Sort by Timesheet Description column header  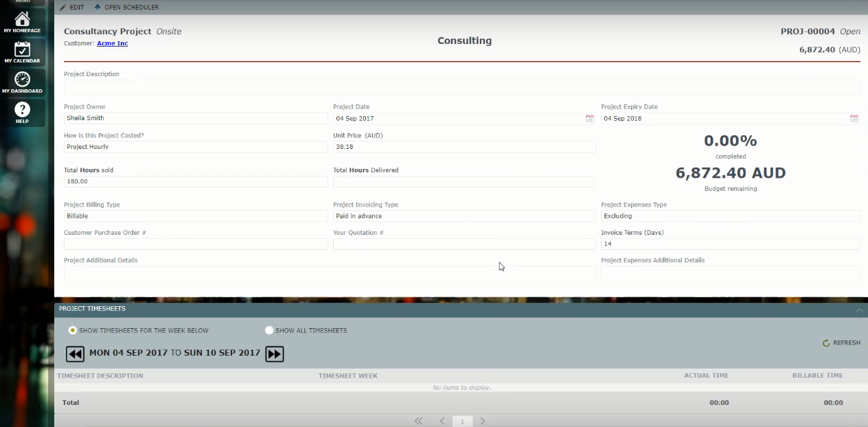pyautogui.click(x=100, y=376)
